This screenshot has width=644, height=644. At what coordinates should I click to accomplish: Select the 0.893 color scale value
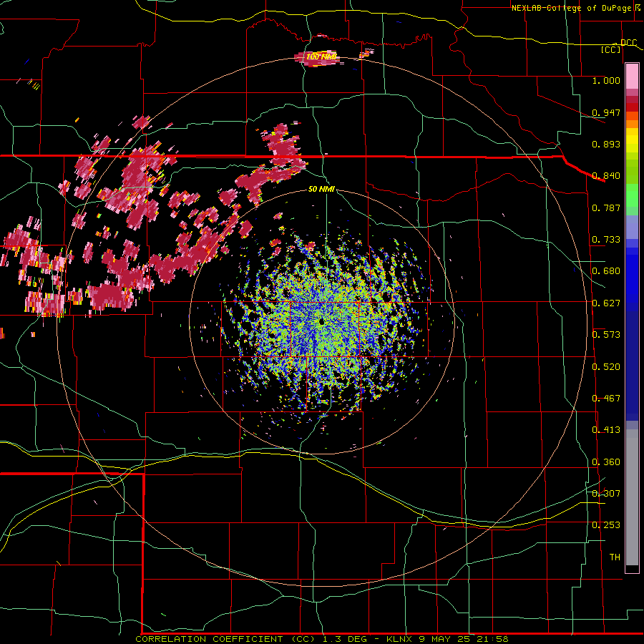pos(606,144)
